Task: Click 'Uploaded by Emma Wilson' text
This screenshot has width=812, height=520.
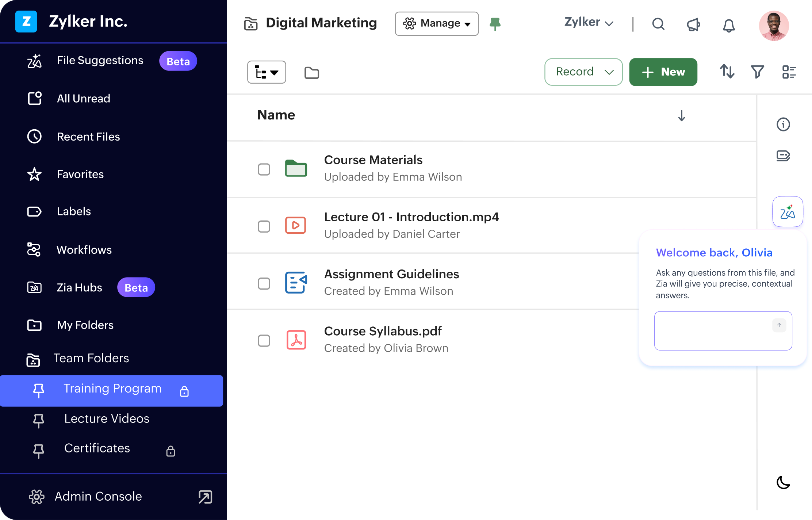Action: pyautogui.click(x=393, y=177)
